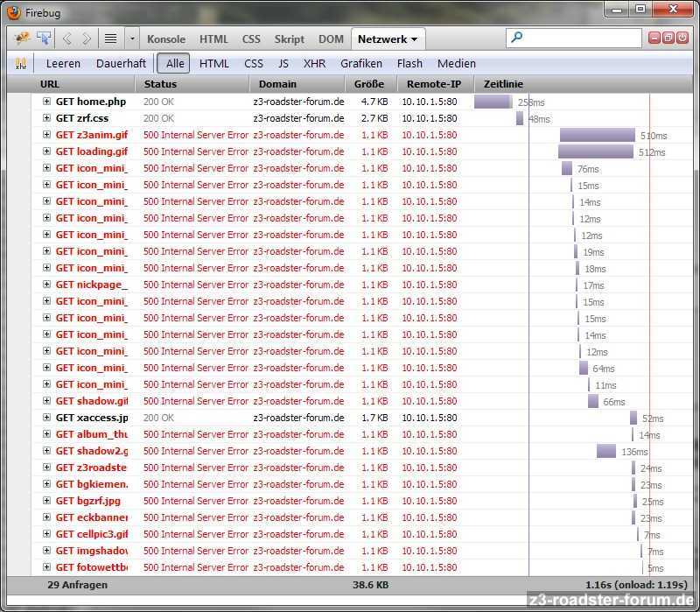This screenshot has width=700, height=612.
Task: Open the Netzwerk tab dropdown arrow
Action: [414, 39]
